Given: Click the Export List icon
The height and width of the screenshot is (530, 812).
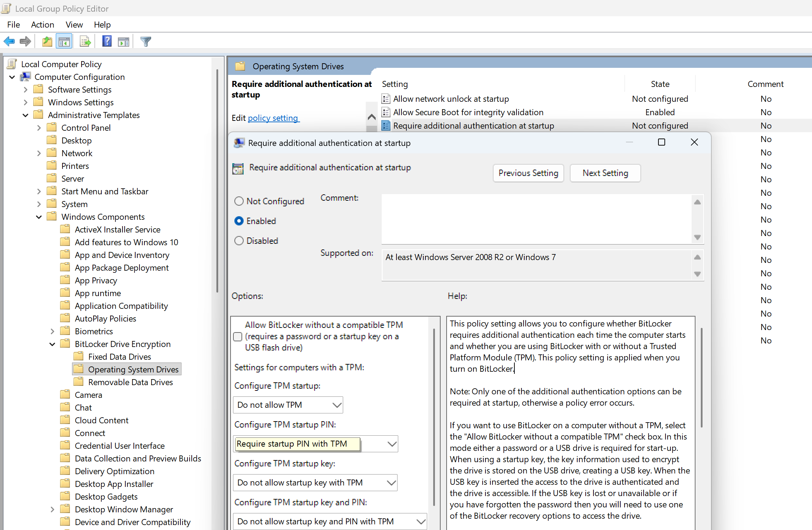Looking at the screenshot, I should pyautogui.click(x=85, y=41).
